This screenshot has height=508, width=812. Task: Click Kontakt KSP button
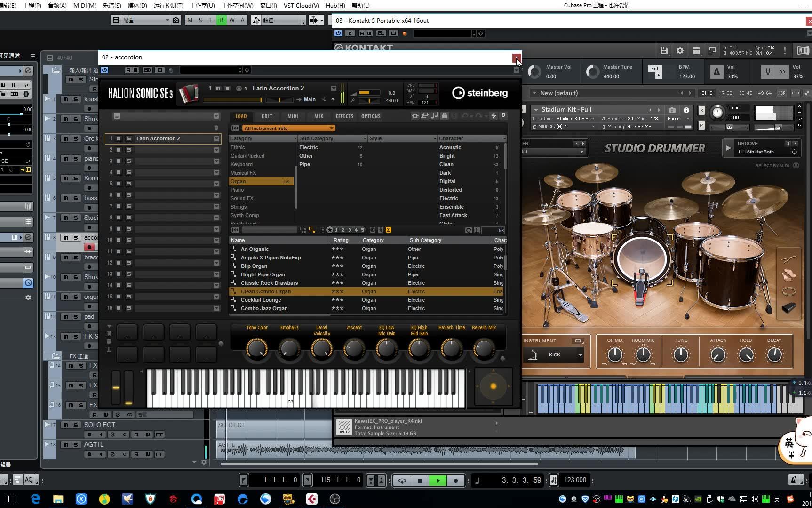tap(781, 93)
